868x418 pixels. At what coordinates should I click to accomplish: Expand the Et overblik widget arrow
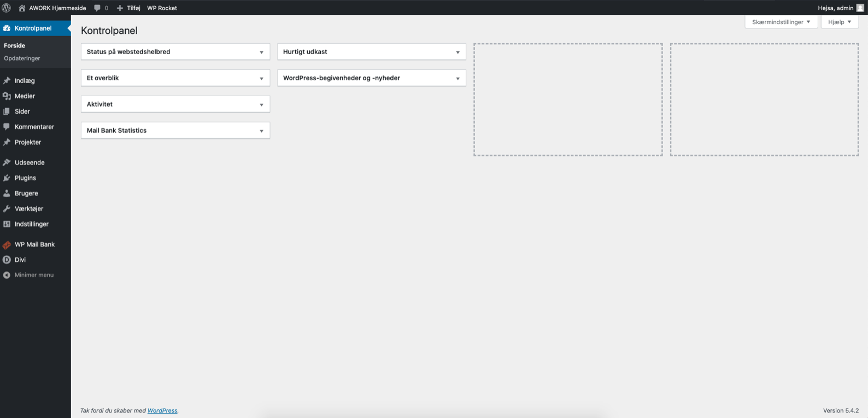pyautogui.click(x=261, y=78)
